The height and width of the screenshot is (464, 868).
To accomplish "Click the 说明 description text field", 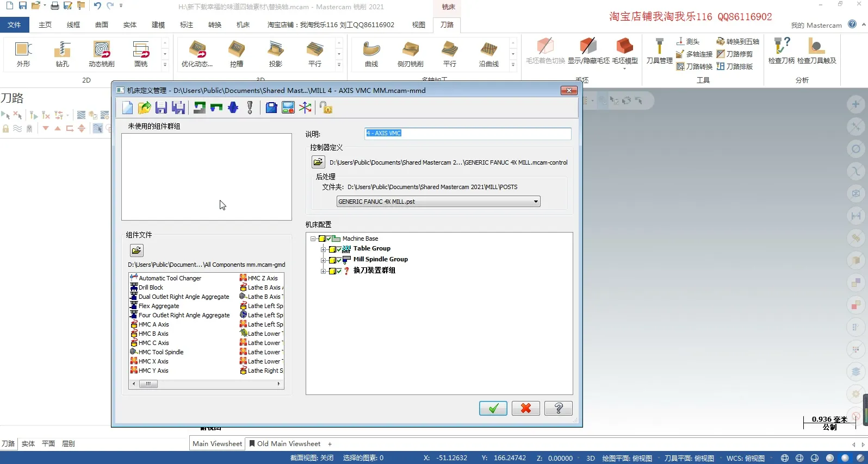I will pyautogui.click(x=468, y=133).
